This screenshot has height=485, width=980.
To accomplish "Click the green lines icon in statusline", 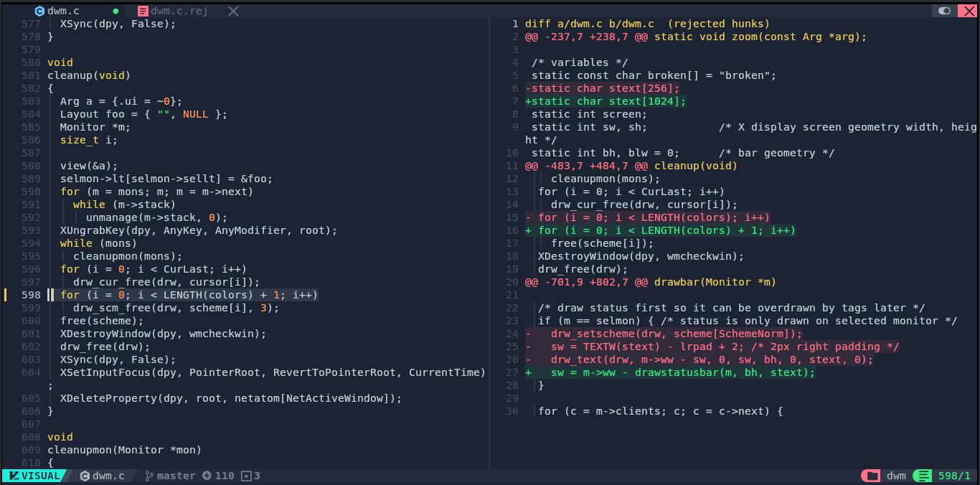I will click(x=923, y=476).
